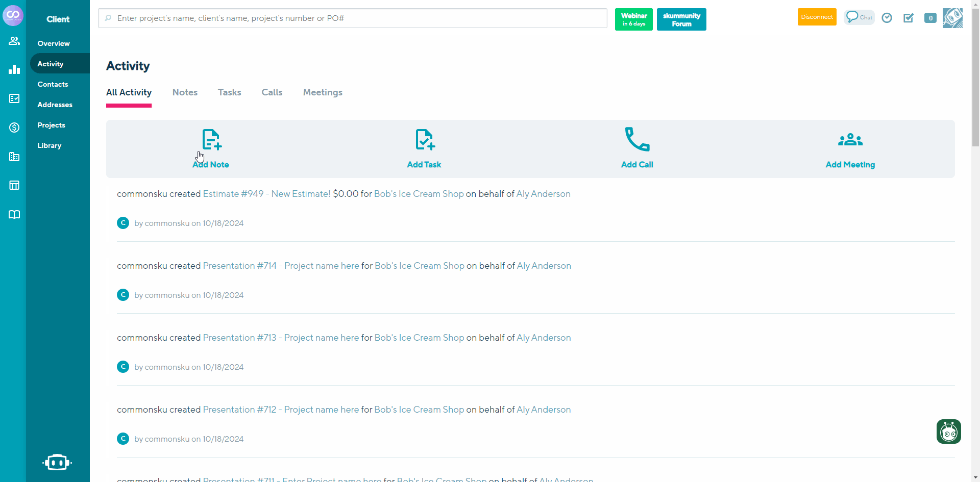Open the clock reminders icon in header
Viewport: 980px width, 482px height.
(887, 18)
